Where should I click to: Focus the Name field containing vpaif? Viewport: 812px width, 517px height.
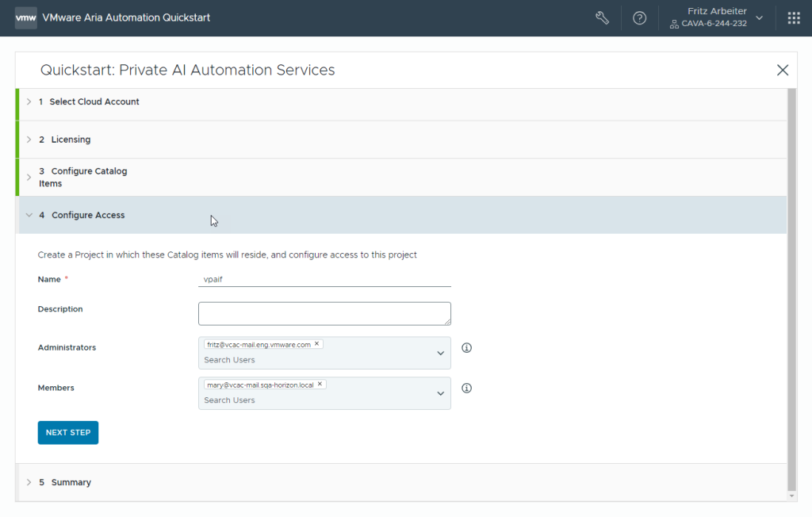324,279
